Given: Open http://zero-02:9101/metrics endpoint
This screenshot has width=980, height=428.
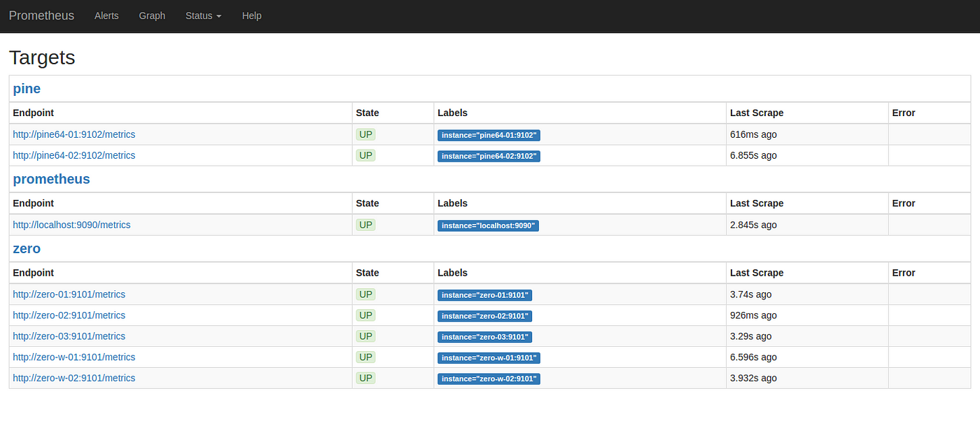Looking at the screenshot, I should tap(69, 315).
